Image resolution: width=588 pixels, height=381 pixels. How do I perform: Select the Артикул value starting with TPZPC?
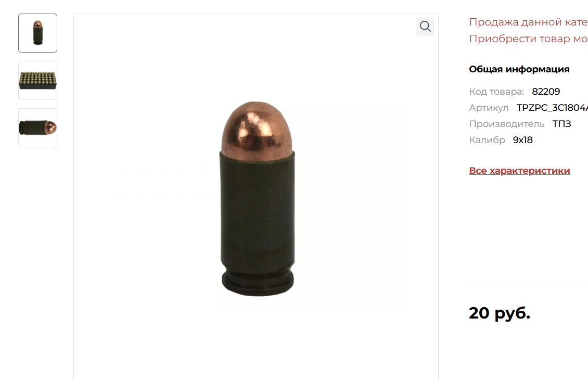pos(552,108)
